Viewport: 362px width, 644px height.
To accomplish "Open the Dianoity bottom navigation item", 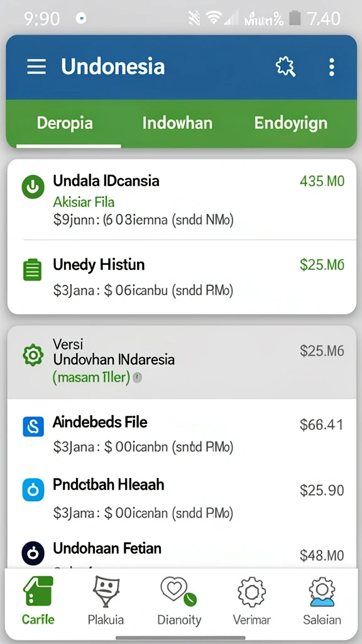I will click(x=179, y=600).
